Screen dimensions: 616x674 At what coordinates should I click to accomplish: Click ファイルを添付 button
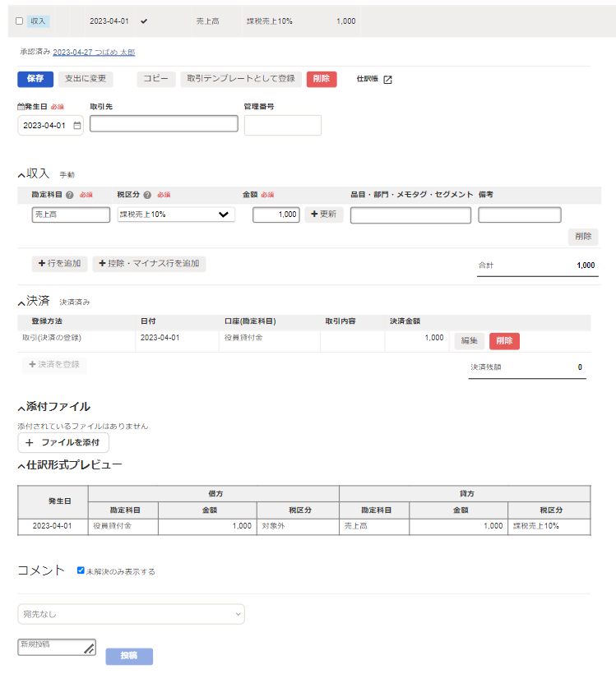click(x=63, y=443)
